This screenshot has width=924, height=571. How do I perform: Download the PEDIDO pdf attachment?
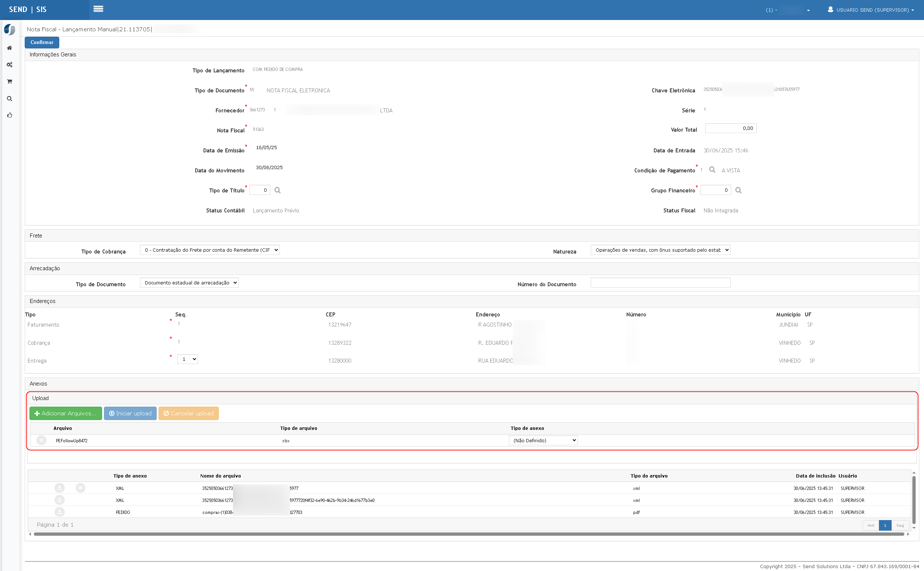[x=60, y=512]
